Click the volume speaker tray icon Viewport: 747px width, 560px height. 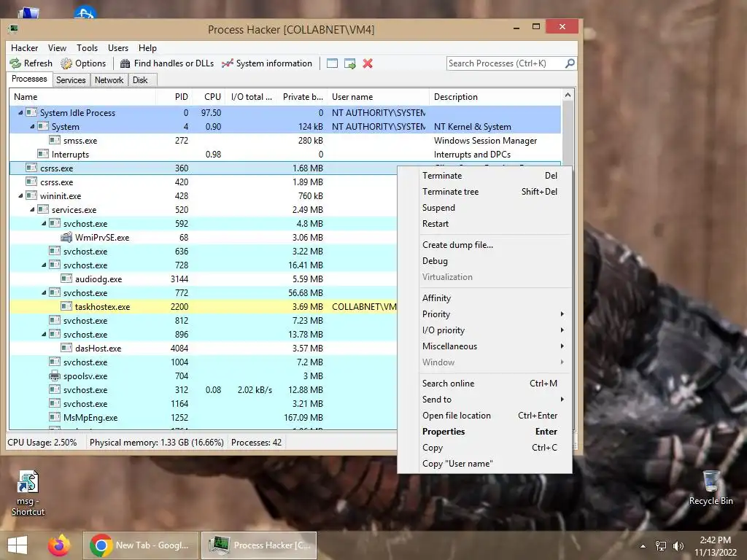[678, 546]
